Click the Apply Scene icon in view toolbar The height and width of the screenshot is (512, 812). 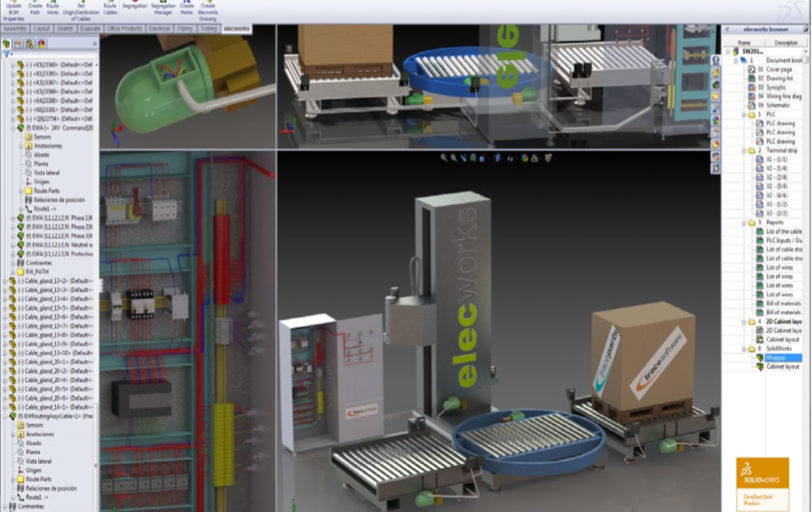pyautogui.click(x=535, y=158)
